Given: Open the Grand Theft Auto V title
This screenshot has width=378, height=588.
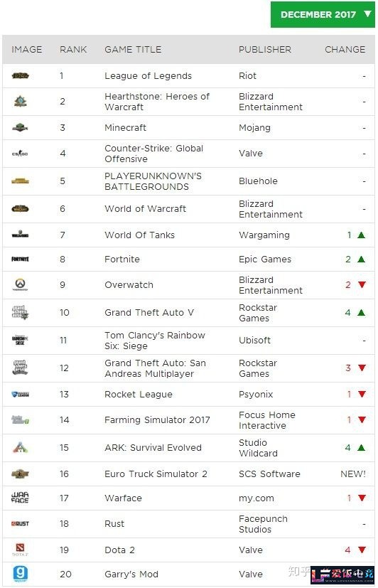Looking at the screenshot, I should click(x=149, y=312).
